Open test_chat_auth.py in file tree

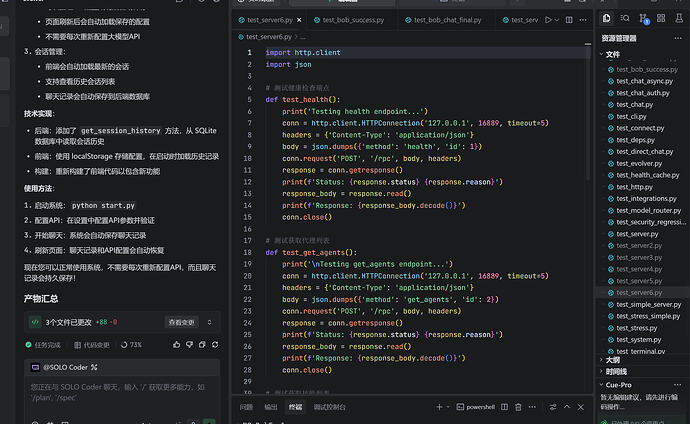click(x=642, y=93)
